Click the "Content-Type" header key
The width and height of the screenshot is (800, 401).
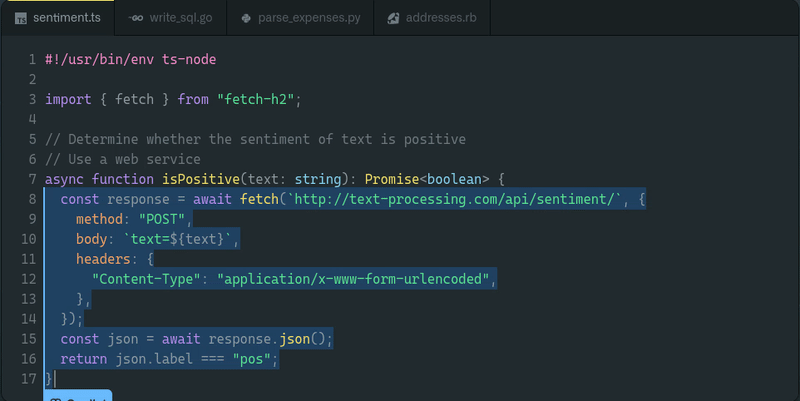pos(146,279)
